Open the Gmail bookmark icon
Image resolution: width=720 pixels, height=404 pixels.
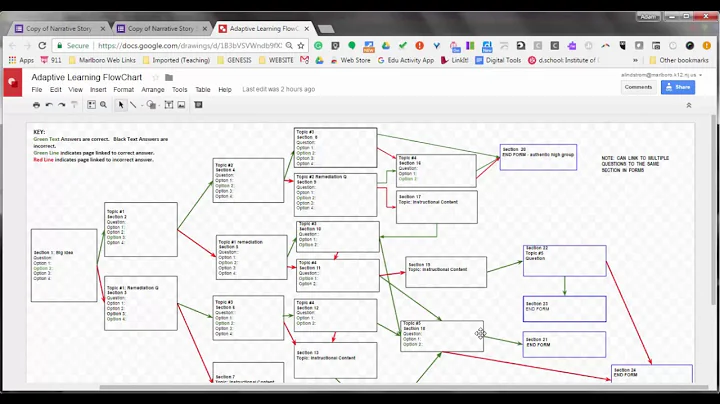click(304, 60)
